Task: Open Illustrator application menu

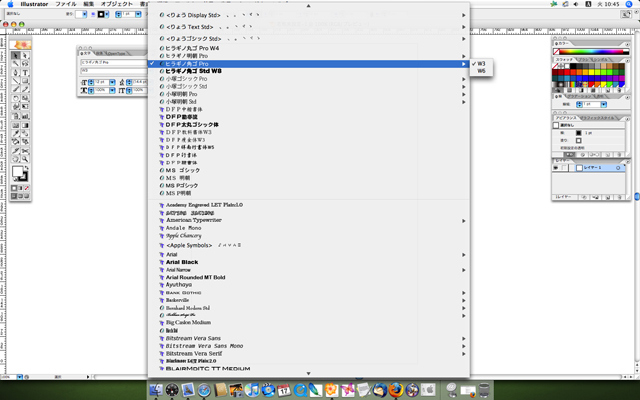Action: click(34, 4)
